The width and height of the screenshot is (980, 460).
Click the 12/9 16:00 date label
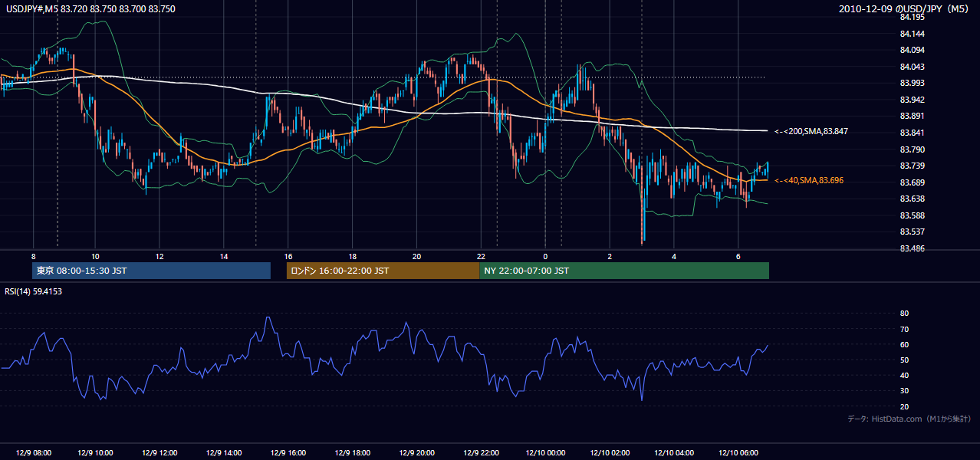coord(288,452)
